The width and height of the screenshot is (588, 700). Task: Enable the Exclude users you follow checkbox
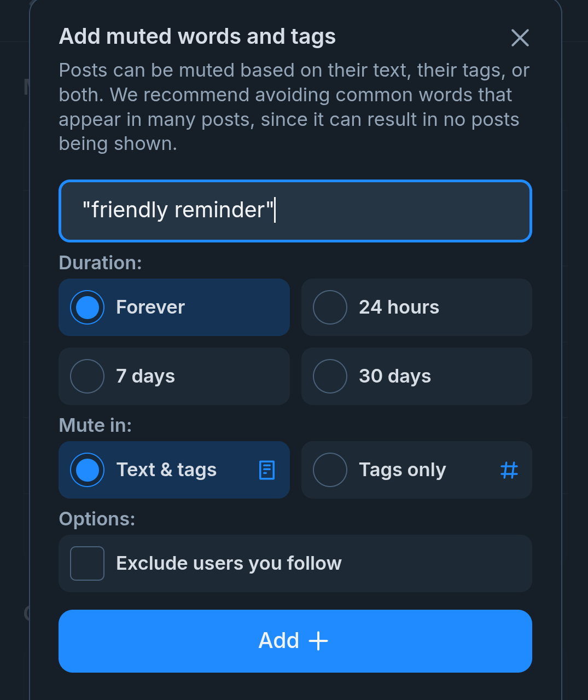[x=88, y=563]
